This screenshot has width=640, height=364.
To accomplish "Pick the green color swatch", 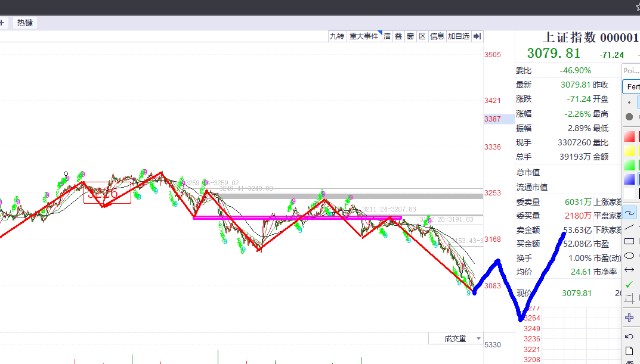I will tap(629, 165).
